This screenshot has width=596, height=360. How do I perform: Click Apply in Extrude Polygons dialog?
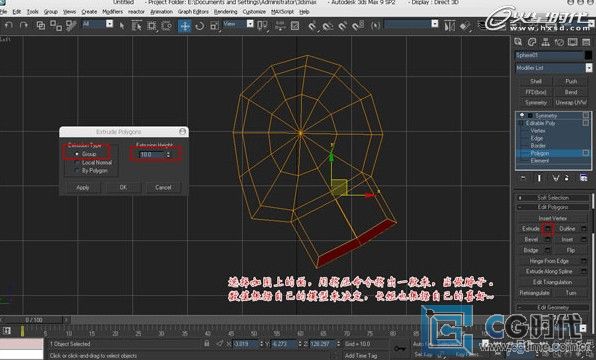pyautogui.click(x=82, y=187)
